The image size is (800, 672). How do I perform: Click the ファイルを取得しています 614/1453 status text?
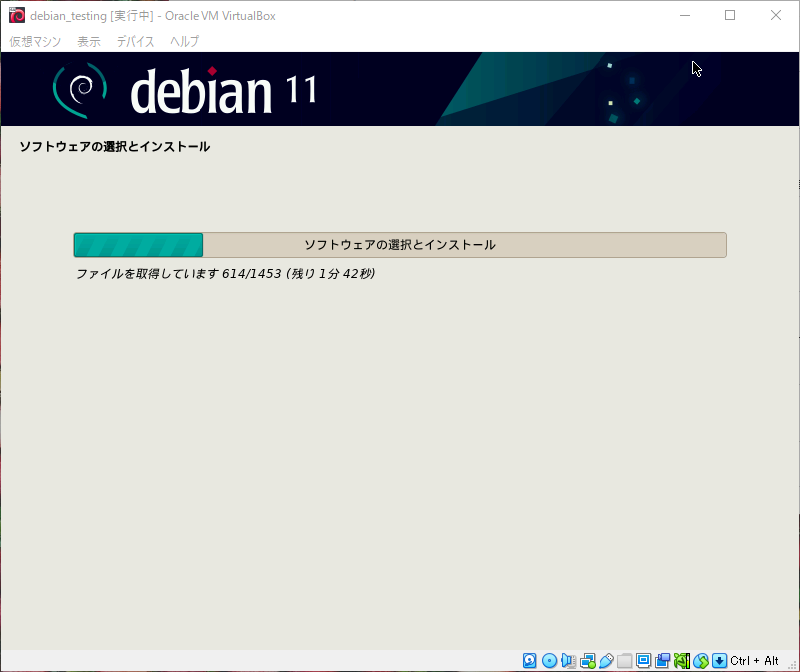tap(225, 274)
